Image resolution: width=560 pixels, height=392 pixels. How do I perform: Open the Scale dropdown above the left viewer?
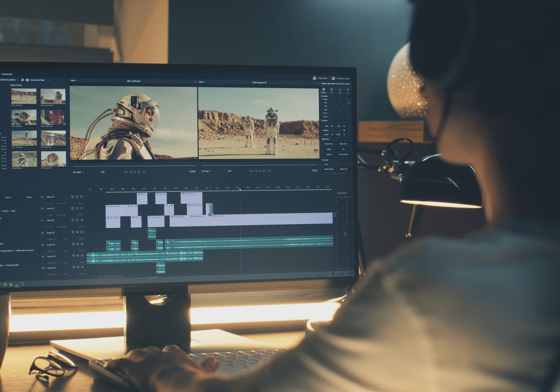coord(73,81)
